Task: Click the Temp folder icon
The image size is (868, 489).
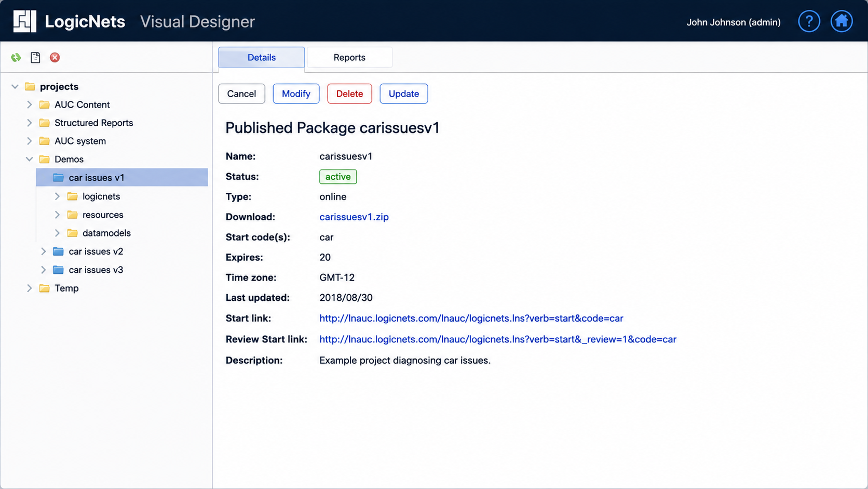Action: point(45,288)
